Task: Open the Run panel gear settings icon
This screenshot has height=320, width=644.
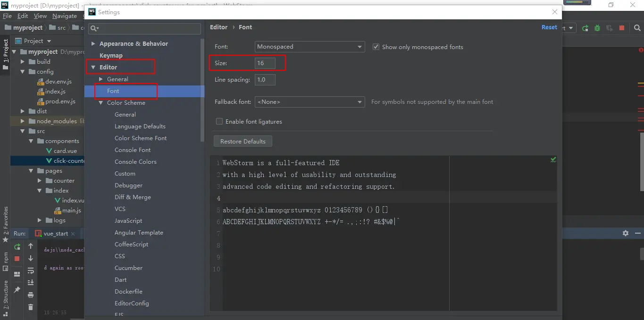Action: point(626,233)
